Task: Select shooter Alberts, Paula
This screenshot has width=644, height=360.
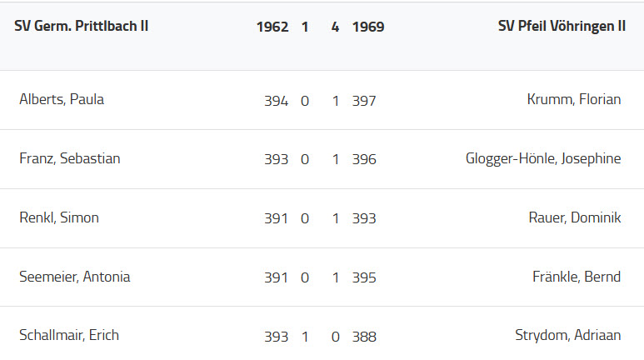Action: click(x=62, y=99)
